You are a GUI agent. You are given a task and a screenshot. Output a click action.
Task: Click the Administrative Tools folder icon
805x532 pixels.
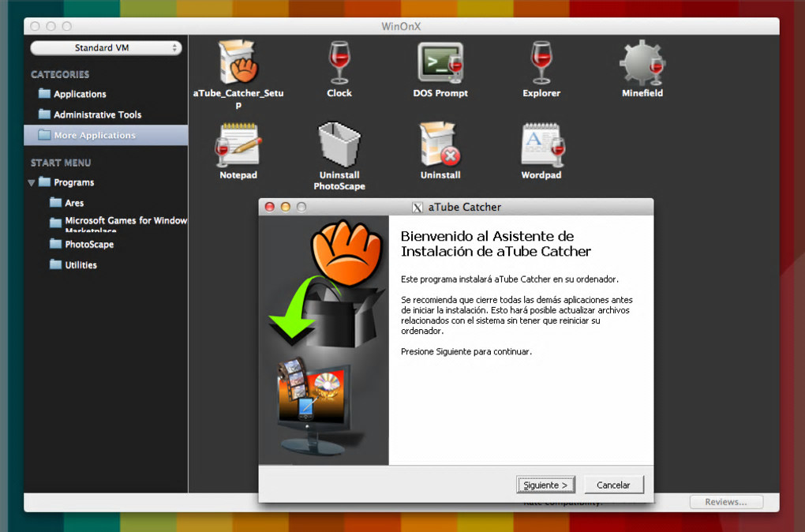pyautogui.click(x=45, y=114)
